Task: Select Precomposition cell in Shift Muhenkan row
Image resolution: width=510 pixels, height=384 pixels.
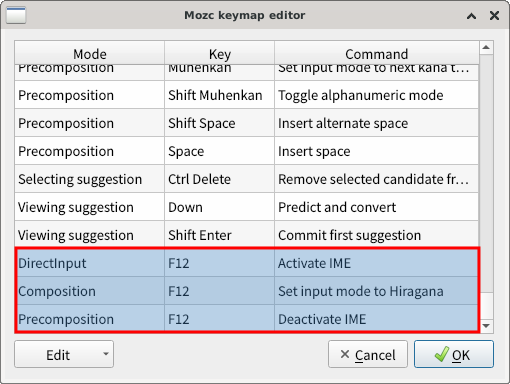Action: point(90,95)
